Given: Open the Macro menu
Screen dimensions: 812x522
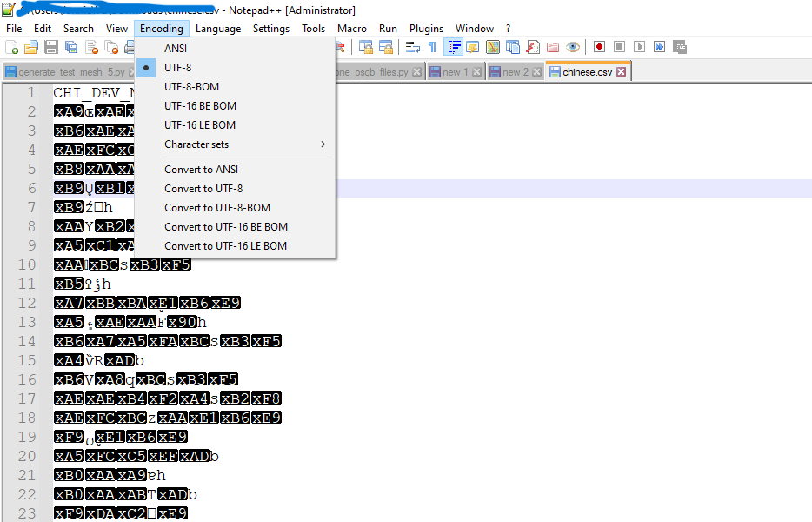Looking at the screenshot, I should 351,29.
